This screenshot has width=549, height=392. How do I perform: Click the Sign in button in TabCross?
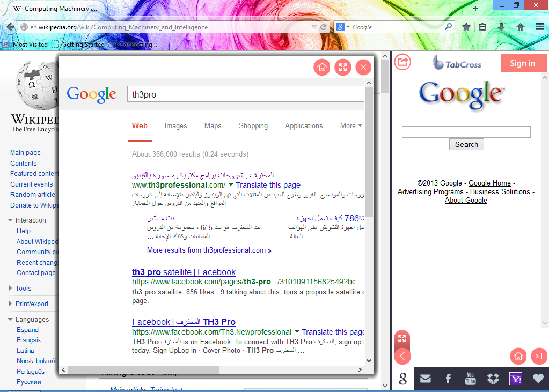pos(523,63)
